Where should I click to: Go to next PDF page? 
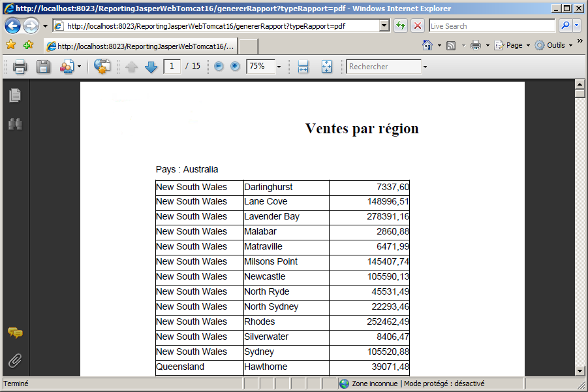[151, 67]
